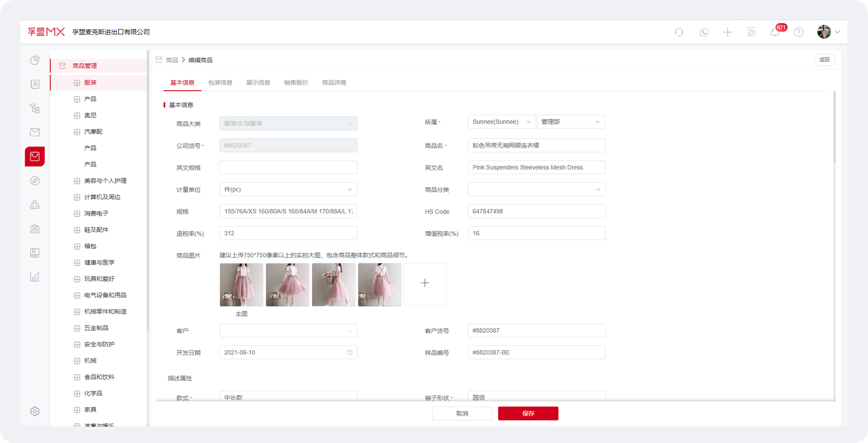
Task: Expand the avatar chevron in top-right corner
Action: (838, 32)
